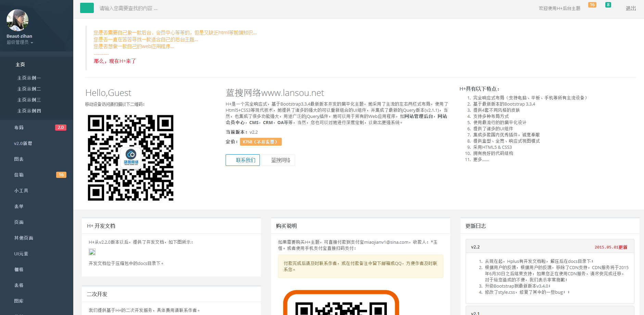Screen dimensions: 644x315
Task: Click the 更新日志 panel title
Action: [x=476, y=226]
